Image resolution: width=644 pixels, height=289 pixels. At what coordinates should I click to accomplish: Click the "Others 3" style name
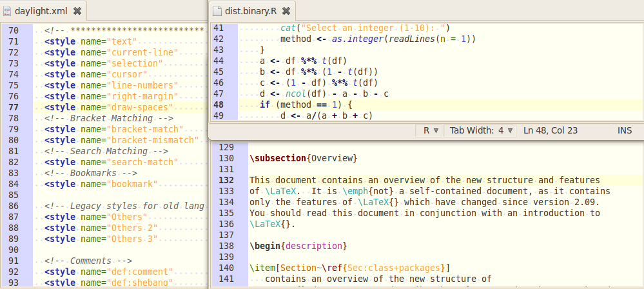coord(132,239)
